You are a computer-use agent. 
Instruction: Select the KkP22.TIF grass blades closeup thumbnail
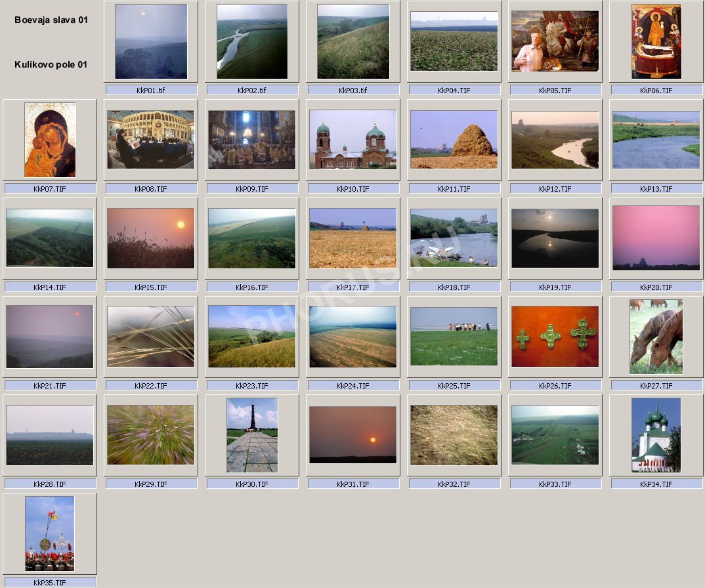click(x=151, y=337)
